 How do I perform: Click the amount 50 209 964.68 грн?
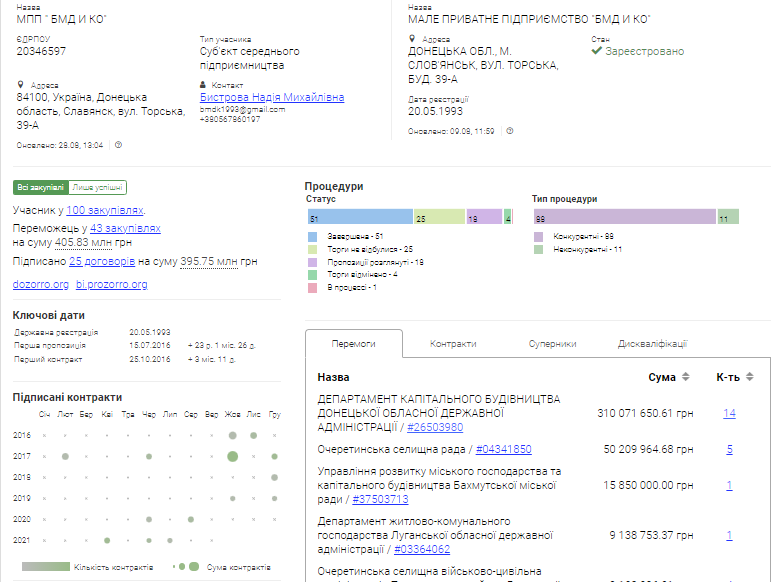(x=648, y=450)
